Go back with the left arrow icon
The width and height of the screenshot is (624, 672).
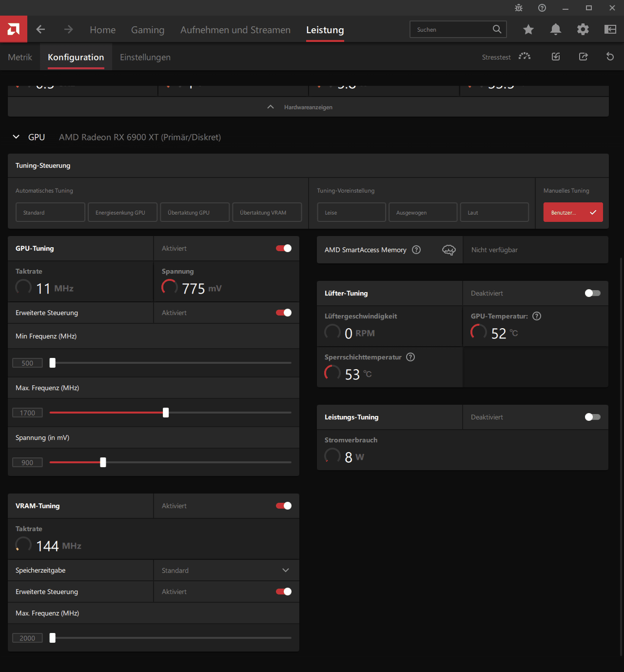(x=40, y=30)
